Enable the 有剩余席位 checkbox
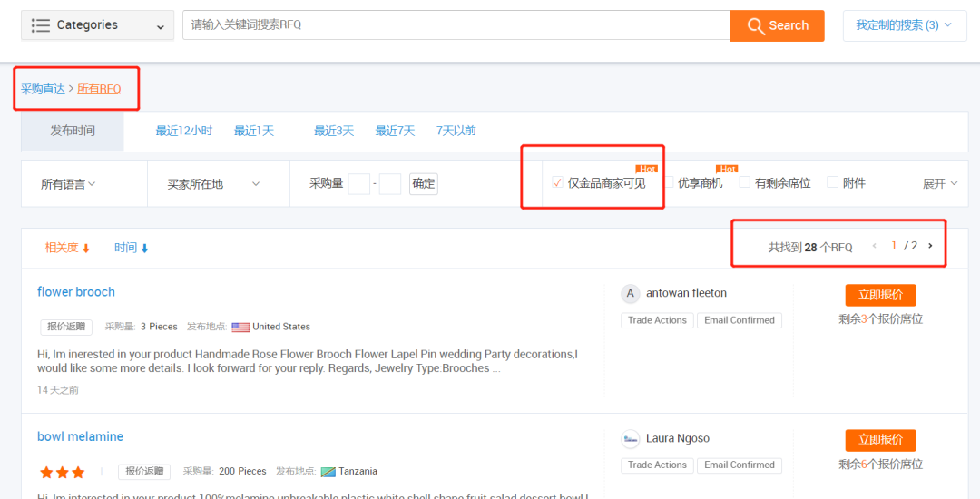 [x=744, y=182]
